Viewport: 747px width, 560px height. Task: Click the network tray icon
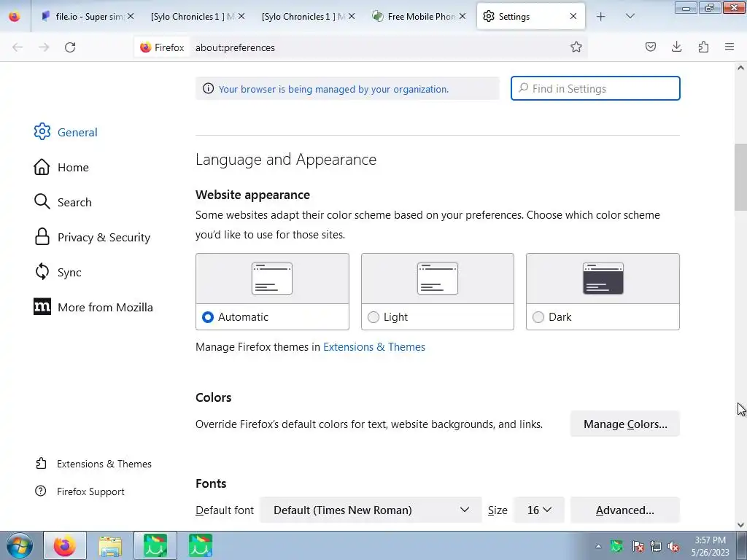point(656,546)
